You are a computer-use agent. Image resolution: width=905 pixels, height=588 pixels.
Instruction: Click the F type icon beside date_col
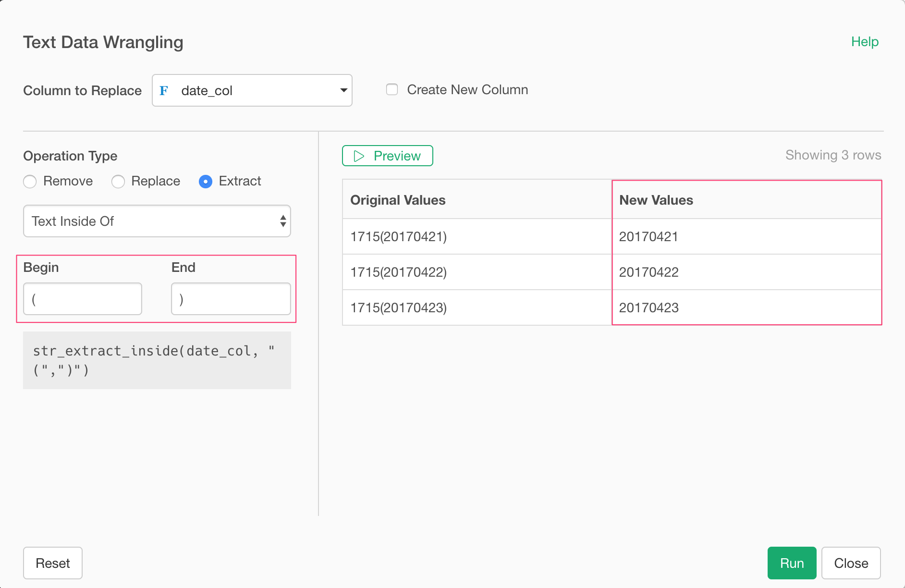[164, 91]
